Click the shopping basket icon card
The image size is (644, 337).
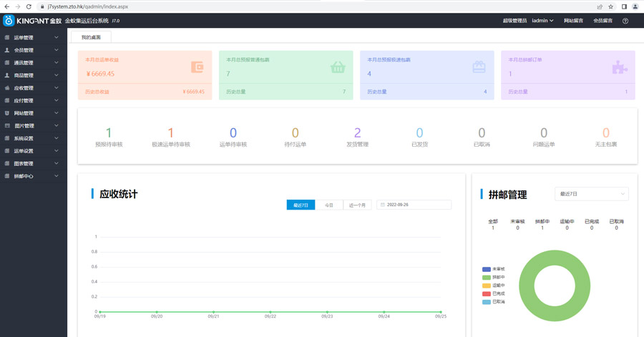pyautogui.click(x=338, y=67)
